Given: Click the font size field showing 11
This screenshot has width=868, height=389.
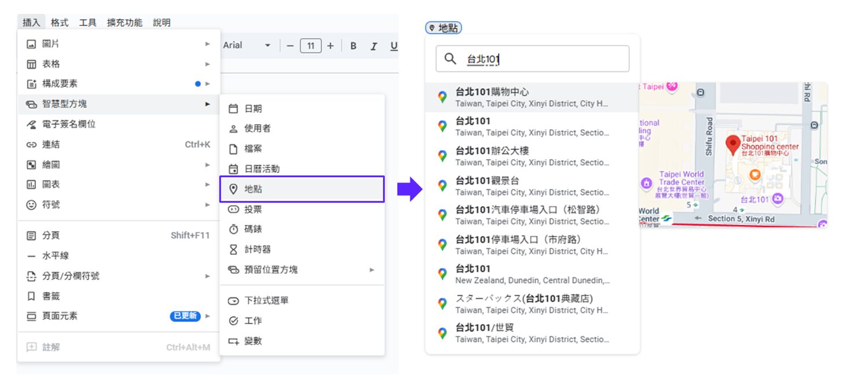Looking at the screenshot, I should coord(311,46).
